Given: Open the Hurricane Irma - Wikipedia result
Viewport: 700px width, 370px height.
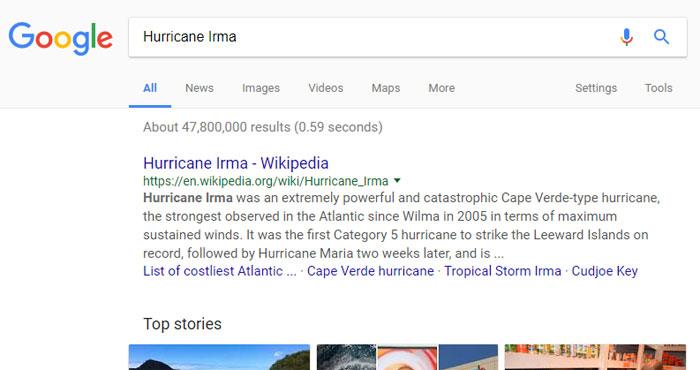Looking at the screenshot, I should (x=236, y=163).
